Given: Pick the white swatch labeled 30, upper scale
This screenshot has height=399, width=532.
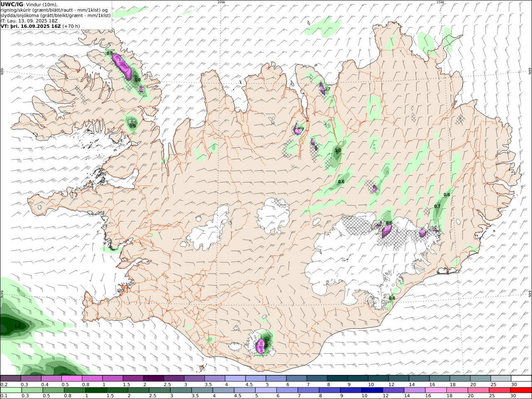Looking at the screenshot, I should coord(521,379).
